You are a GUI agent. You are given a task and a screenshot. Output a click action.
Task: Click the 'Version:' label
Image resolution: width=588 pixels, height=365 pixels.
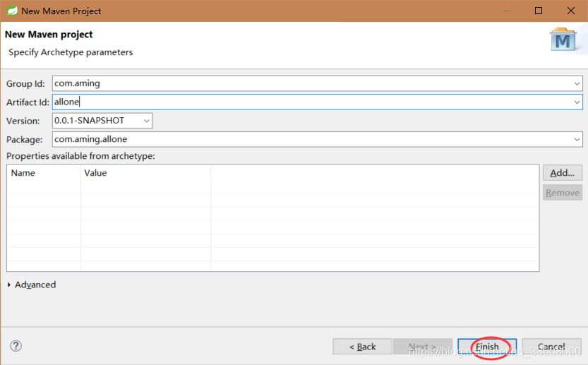click(23, 121)
